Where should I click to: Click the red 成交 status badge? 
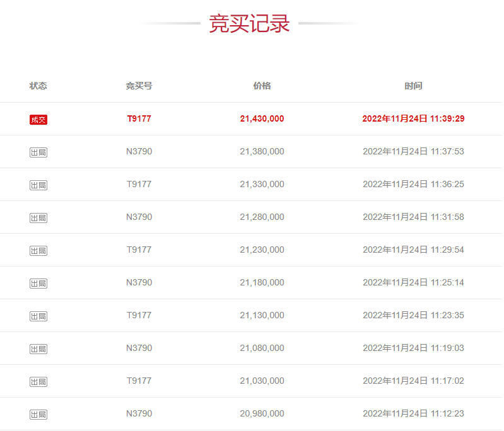point(38,120)
